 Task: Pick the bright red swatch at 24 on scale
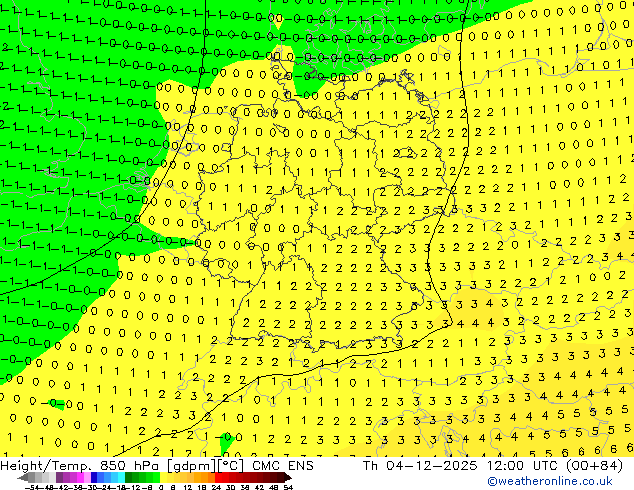click(x=218, y=478)
